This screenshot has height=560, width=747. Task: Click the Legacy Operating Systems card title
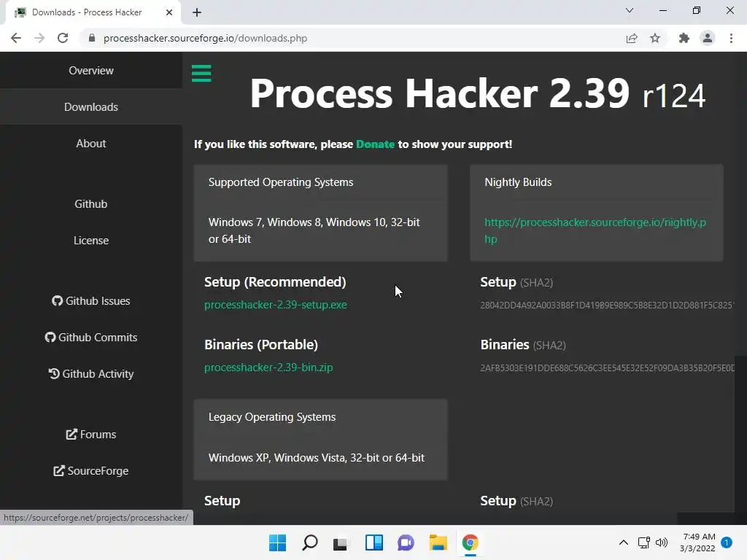(x=272, y=417)
